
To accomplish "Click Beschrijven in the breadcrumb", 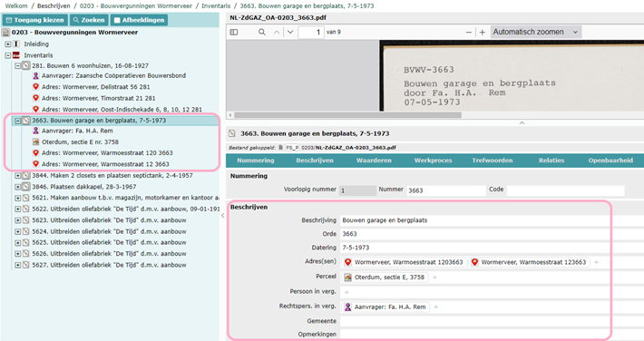I will click(x=54, y=5).
